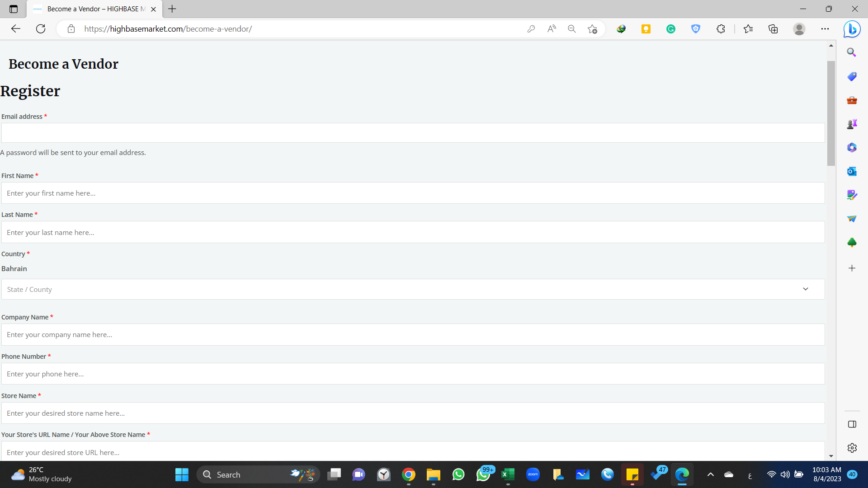Click the Phone Number input field

coord(413,374)
